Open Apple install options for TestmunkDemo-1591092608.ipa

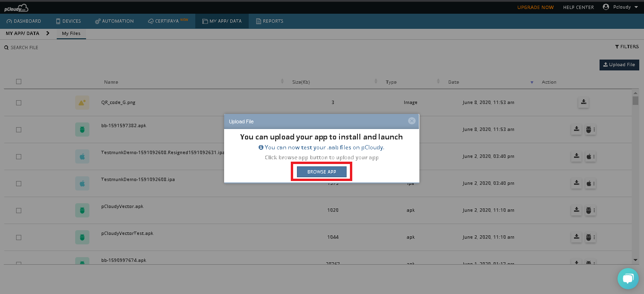(x=590, y=183)
